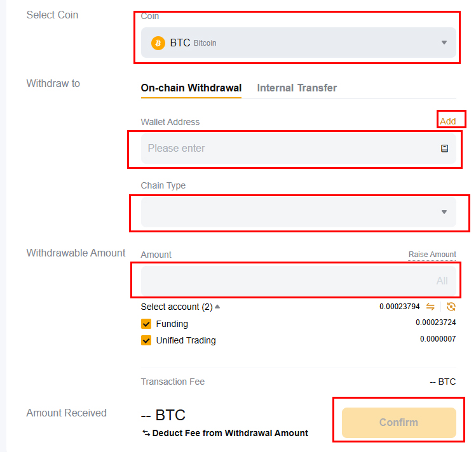Click the Add wallet address link

coord(448,121)
